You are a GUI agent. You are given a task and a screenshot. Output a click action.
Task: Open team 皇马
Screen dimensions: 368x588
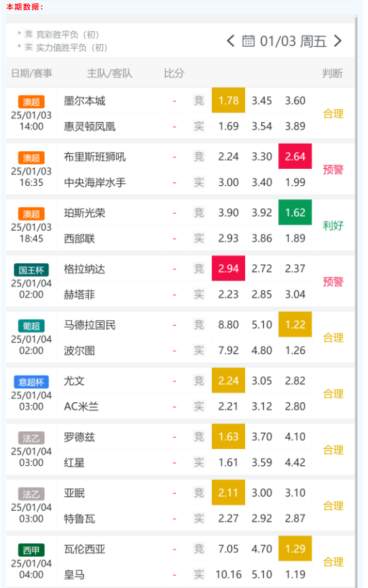click(74, 574)
